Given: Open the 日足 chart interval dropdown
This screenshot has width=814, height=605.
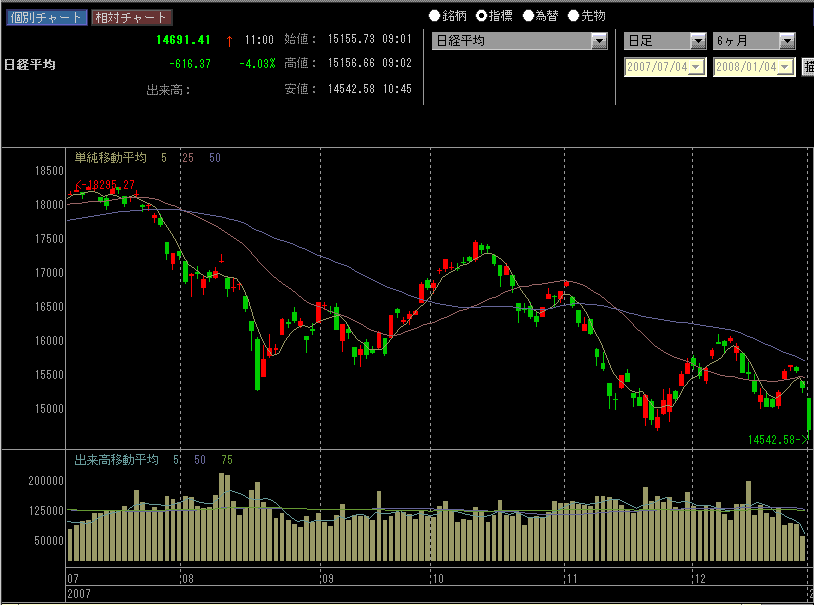Looking at the screenshot, I should coord(698,41).
